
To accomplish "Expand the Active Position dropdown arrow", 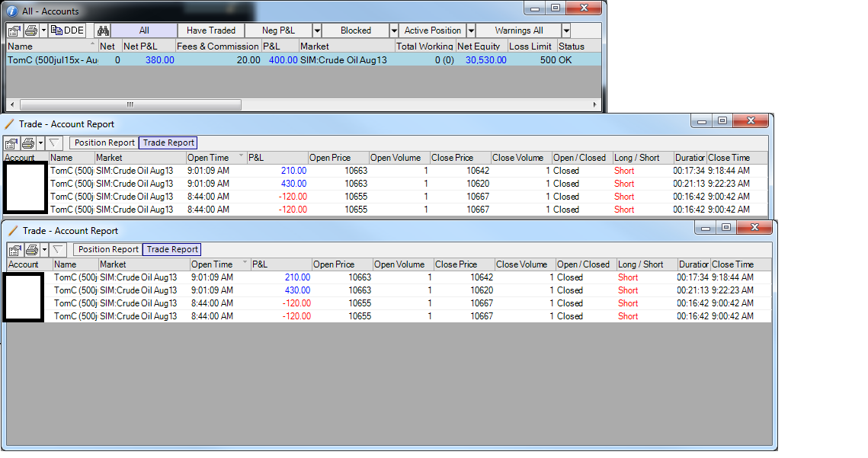I will click(x=471, y=30).
